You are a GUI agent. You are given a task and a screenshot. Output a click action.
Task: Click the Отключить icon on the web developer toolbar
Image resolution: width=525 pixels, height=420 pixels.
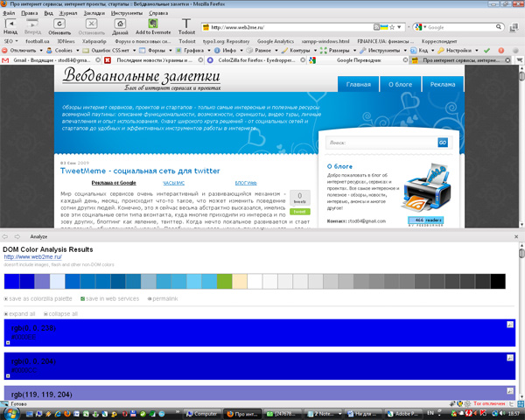[4, 51]
